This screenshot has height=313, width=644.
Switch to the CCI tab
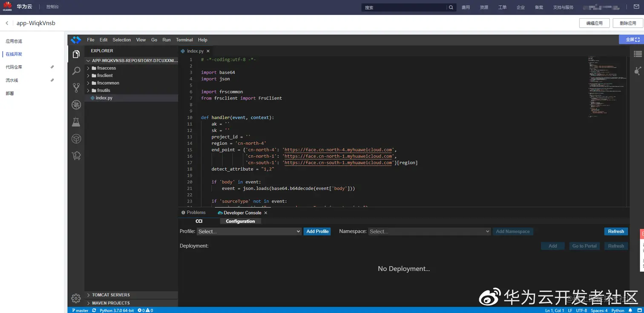point(199,221)
